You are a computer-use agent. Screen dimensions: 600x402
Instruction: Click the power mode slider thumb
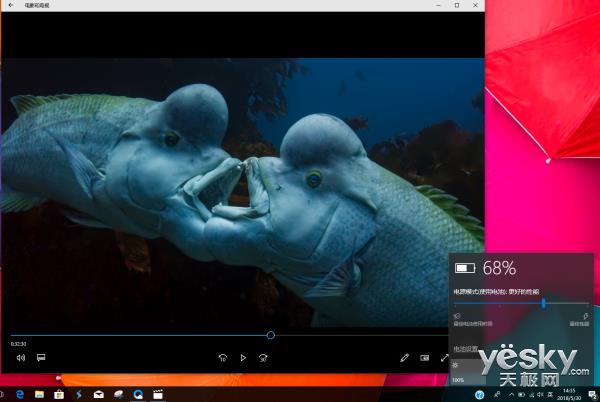click(x=544, y=302)
